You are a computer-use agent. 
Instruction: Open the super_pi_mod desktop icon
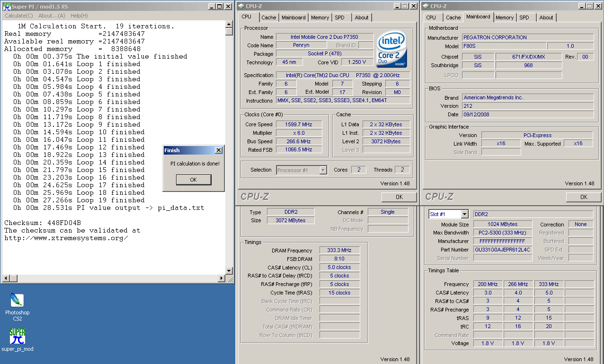pyautogui.click(x=18, y=340)
